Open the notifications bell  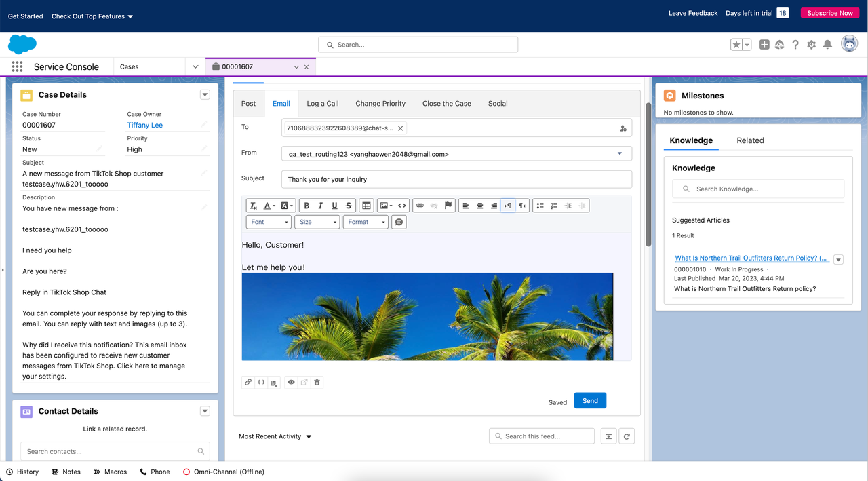click(x=827, y=45)
